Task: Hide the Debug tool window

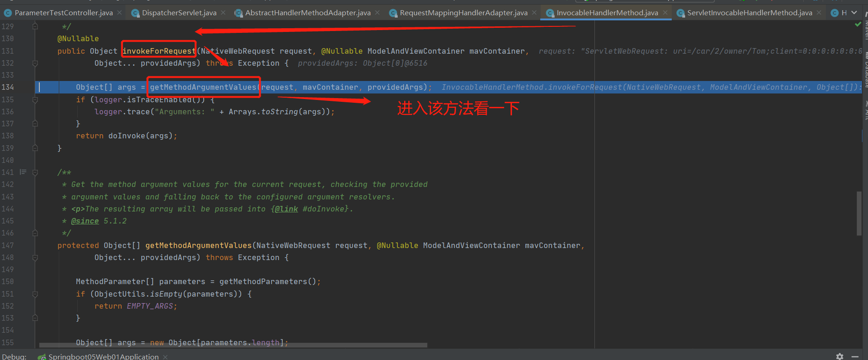Action: pyautogui.click(x=855, y=356)
